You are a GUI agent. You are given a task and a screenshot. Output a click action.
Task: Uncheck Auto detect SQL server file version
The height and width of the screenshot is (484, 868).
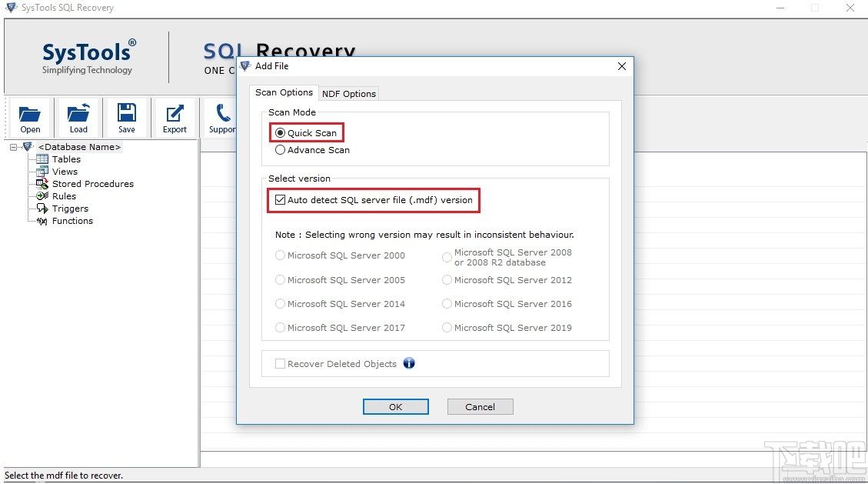tap(281, 200)
